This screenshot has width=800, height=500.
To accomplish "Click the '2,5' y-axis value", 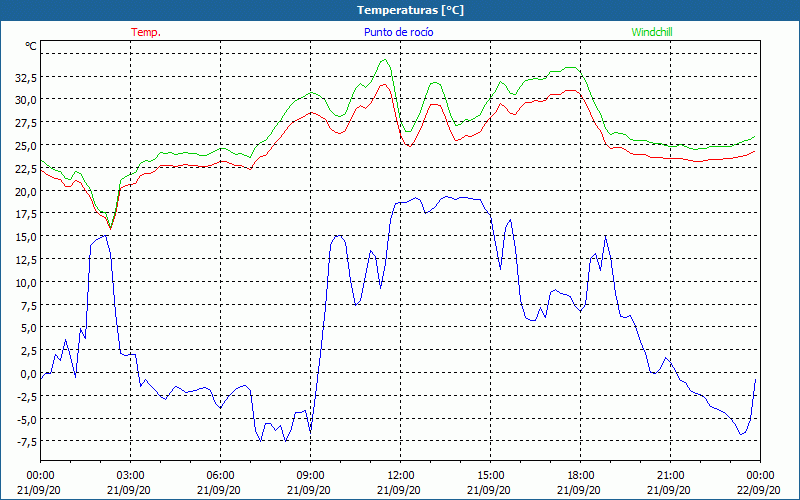I will point(29,351).
